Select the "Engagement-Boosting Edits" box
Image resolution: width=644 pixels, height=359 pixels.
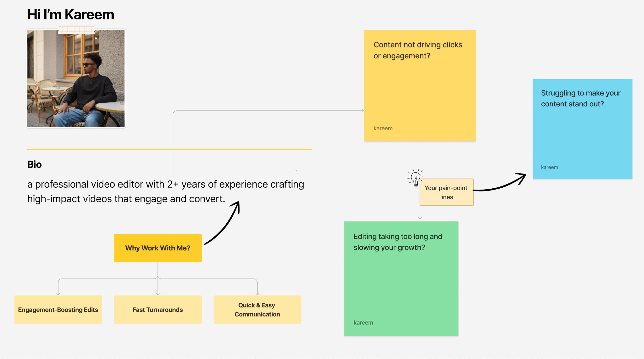pos(58,310)
